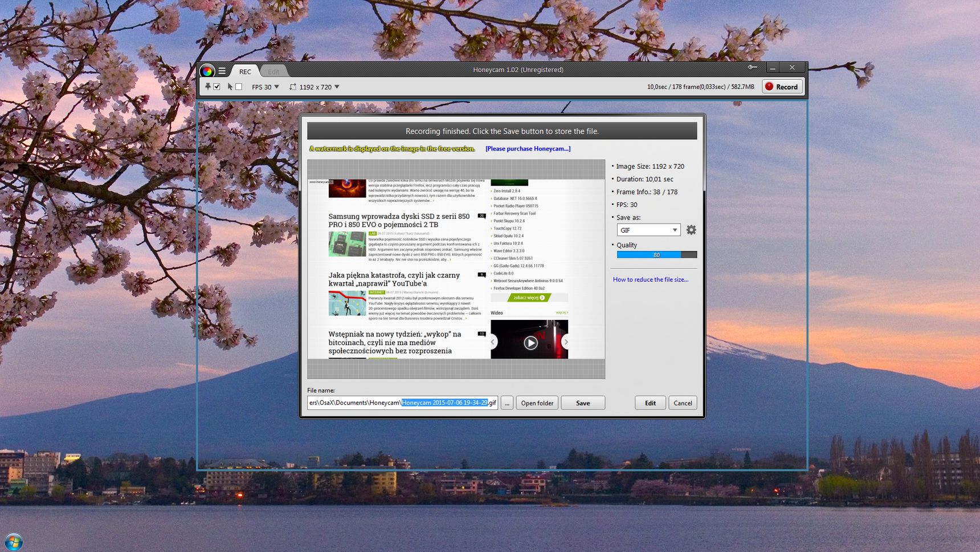This screenshot has height=552, width=980.
Task: Click the browse '...' button
Action: [507, 403]
